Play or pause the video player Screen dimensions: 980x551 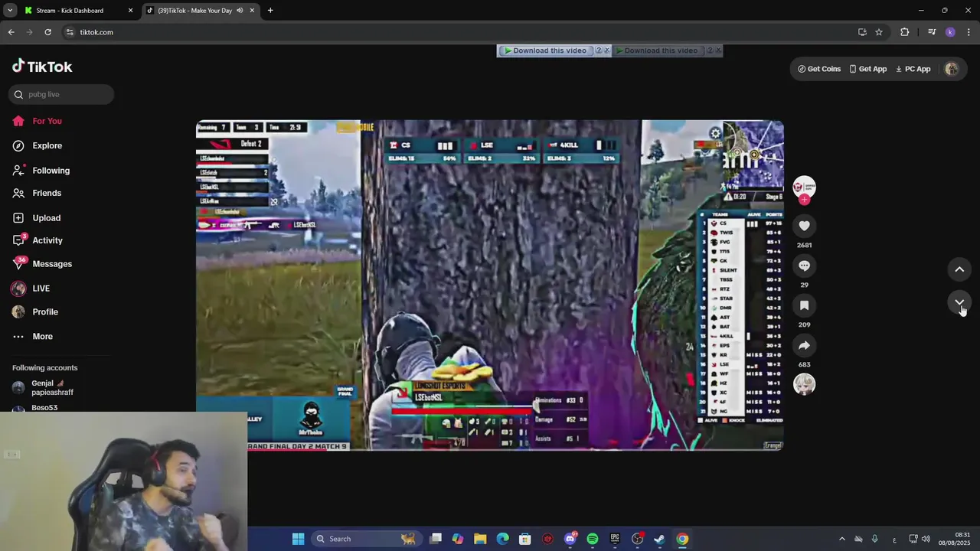tap(490, 285)
